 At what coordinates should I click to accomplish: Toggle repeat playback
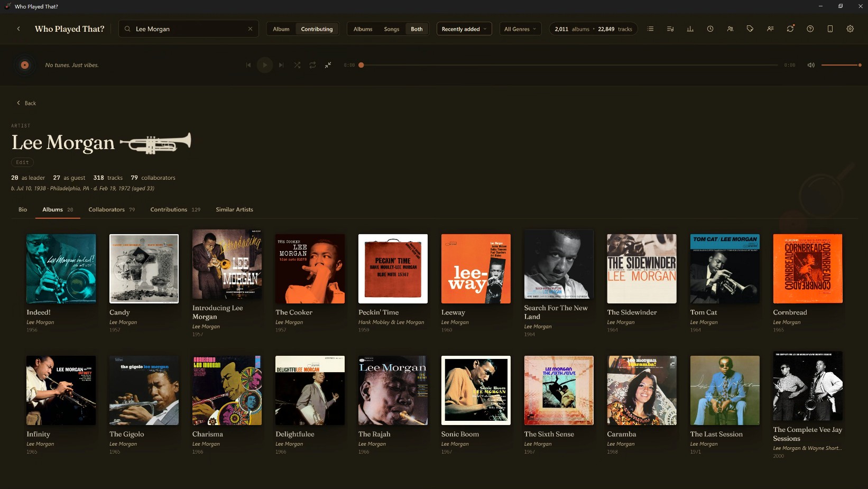pos(312,65)
